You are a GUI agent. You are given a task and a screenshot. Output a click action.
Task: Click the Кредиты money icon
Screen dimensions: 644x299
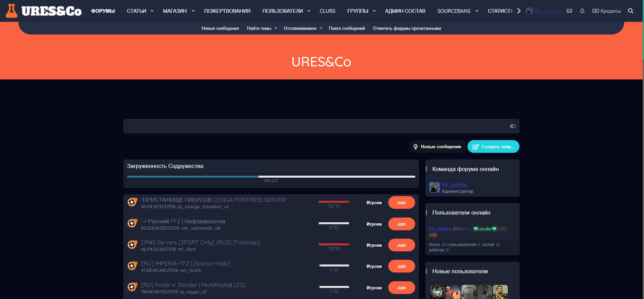596,11
